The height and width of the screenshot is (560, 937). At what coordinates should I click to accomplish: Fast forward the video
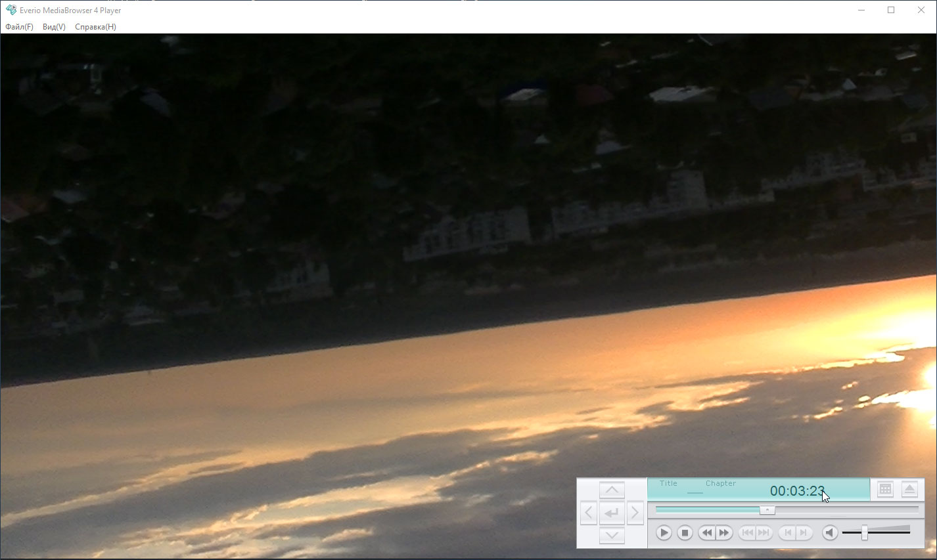pos(724,533)
